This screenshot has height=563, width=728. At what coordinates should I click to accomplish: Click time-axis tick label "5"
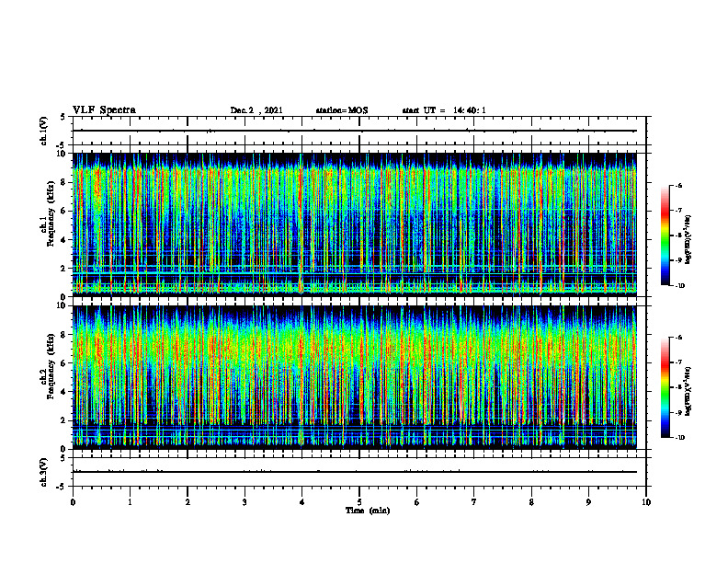pos(359,502)
